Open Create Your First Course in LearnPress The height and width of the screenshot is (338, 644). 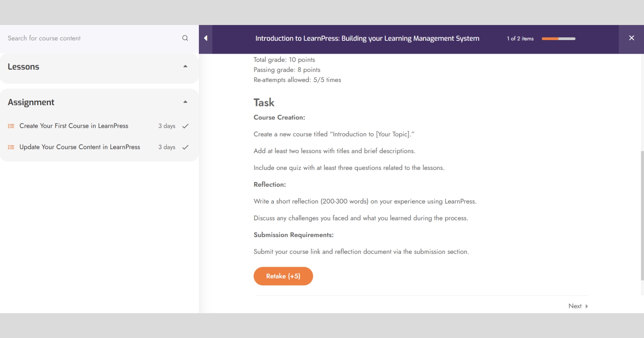click(x=74, y=126)
